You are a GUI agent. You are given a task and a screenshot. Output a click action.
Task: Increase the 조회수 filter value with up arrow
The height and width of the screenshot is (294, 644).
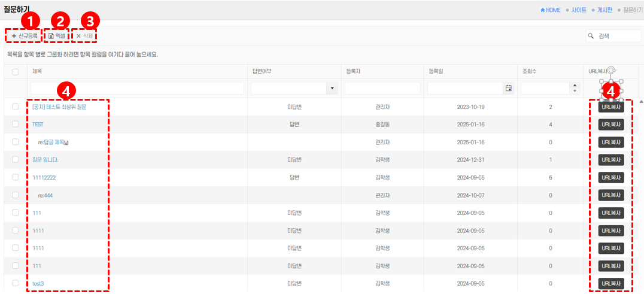(575, 86)
